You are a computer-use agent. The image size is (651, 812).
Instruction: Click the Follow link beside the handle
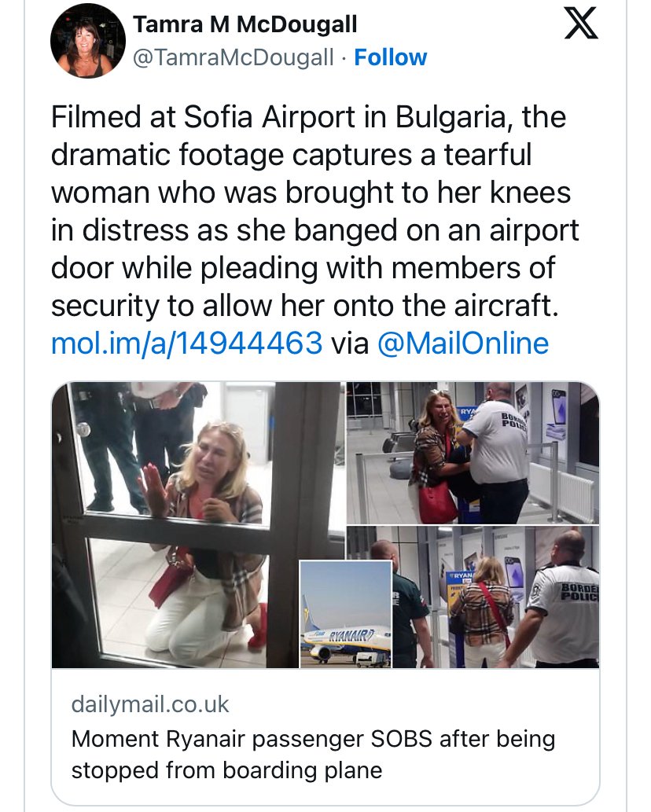click(x=390, y=57)
